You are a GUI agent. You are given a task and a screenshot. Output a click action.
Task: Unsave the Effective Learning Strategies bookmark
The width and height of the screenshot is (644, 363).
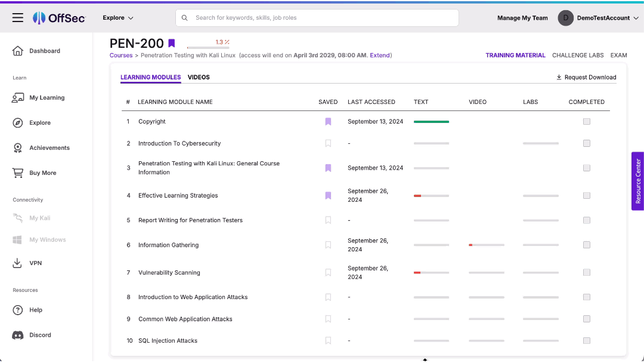pyautogui.click(x=328, y=195)
